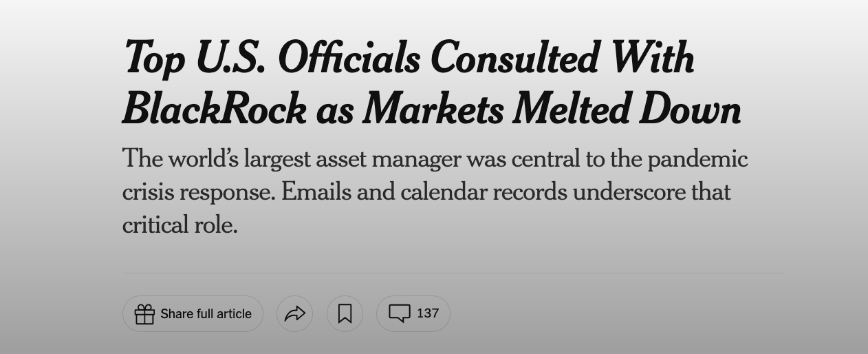Save article with the bookmark icon
Image resolution: width=868 pixels, height=354 pixels.
coord(345,314)
